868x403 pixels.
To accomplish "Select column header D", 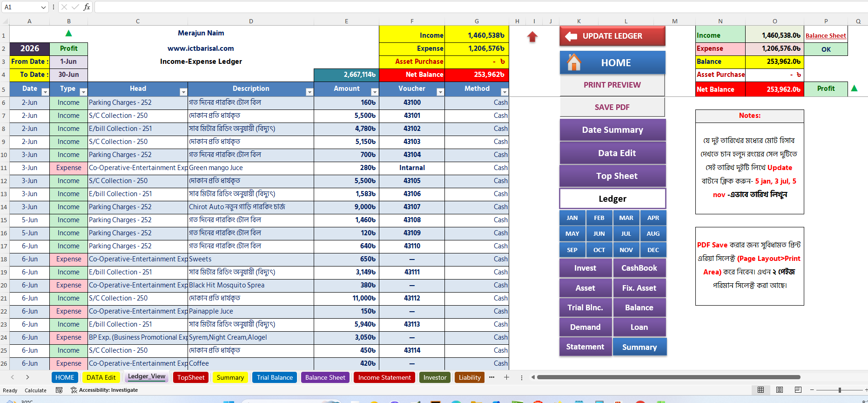I will coord(251,21).
